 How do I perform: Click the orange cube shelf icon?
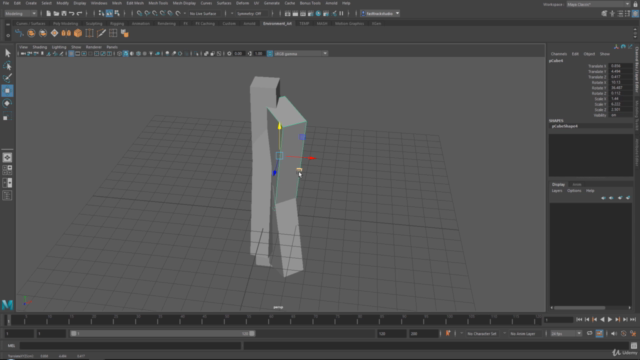pos(78,33)
